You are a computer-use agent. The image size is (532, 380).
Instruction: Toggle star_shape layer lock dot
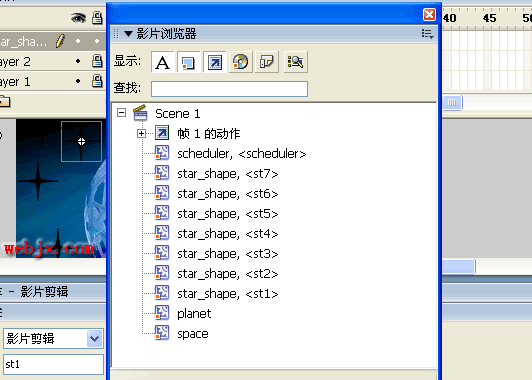[97, 41]
